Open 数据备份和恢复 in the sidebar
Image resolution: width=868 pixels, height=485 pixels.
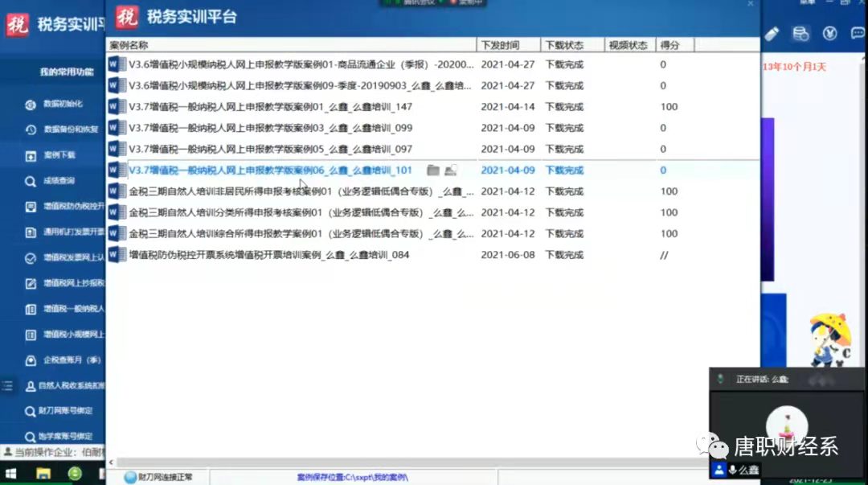click(62, 129)
